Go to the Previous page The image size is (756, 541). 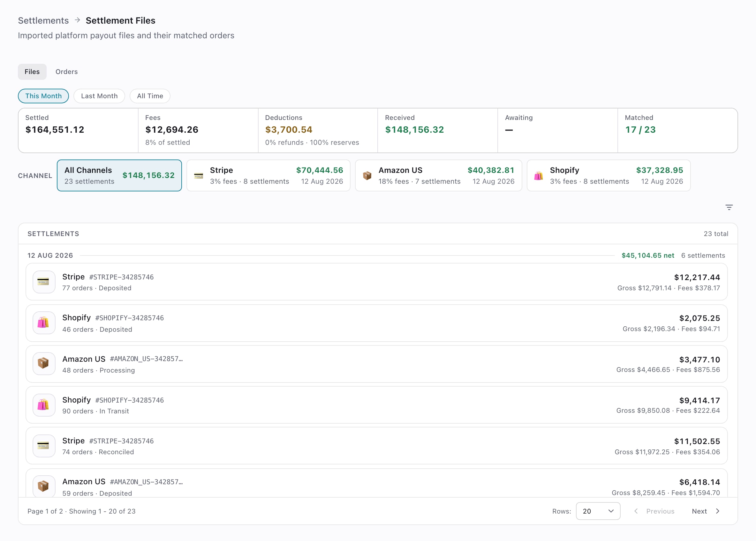tap(654, 511)
